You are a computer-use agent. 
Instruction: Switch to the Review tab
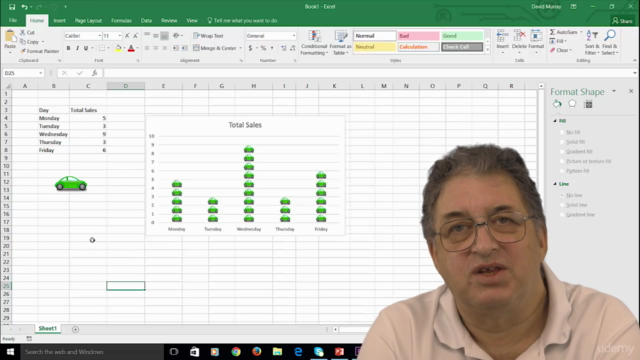[169, 20]
